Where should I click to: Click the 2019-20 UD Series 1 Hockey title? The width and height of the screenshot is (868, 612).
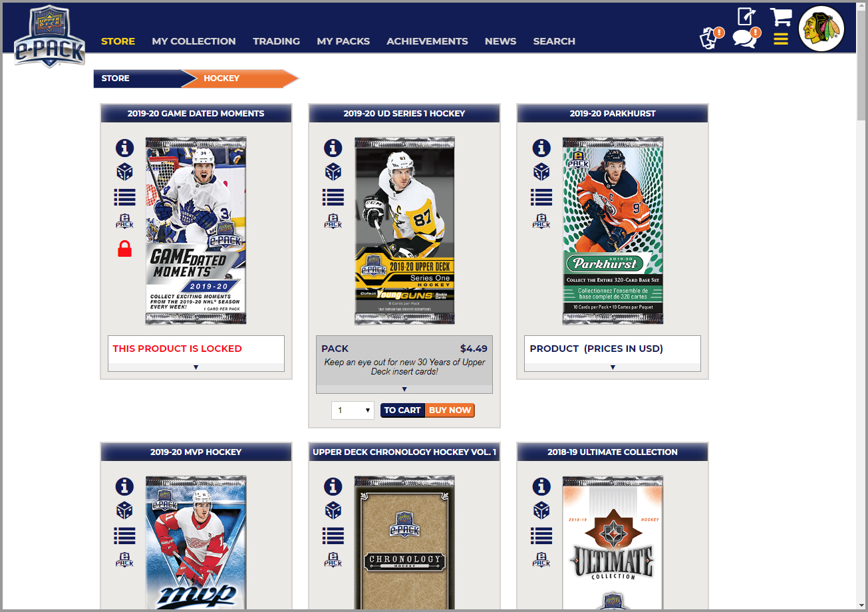coord(404,114)
